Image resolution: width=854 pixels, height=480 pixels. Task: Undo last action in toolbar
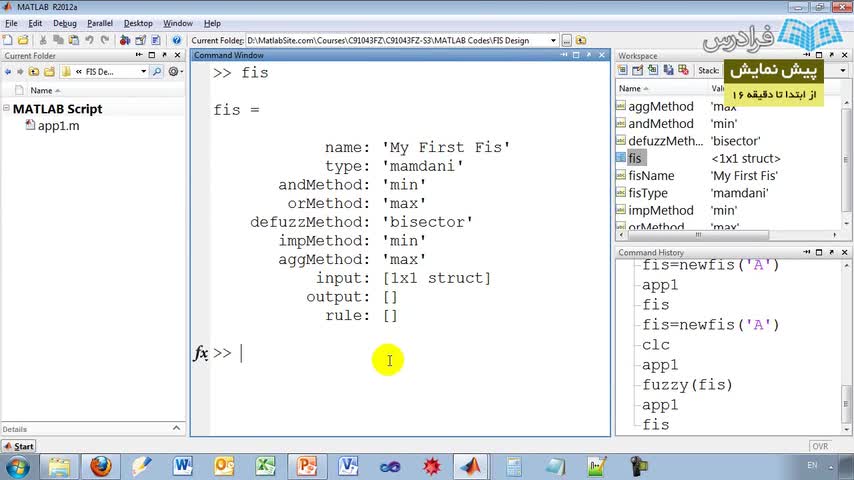[89, 40]
